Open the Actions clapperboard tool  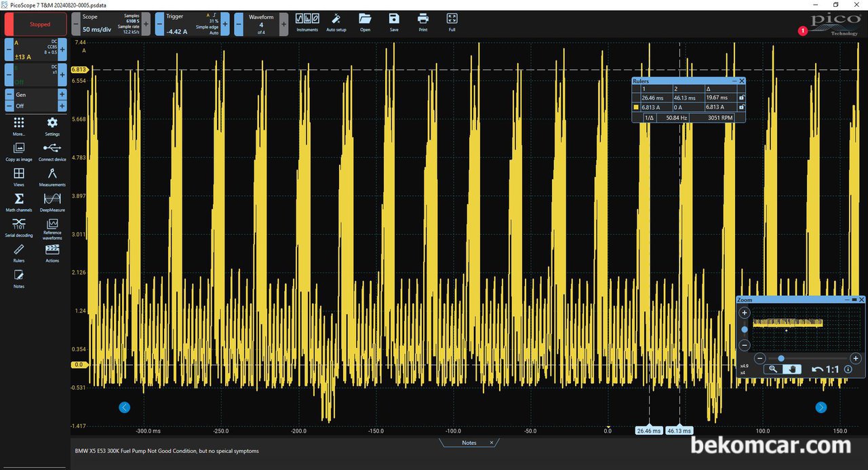[x=52, y=253]
